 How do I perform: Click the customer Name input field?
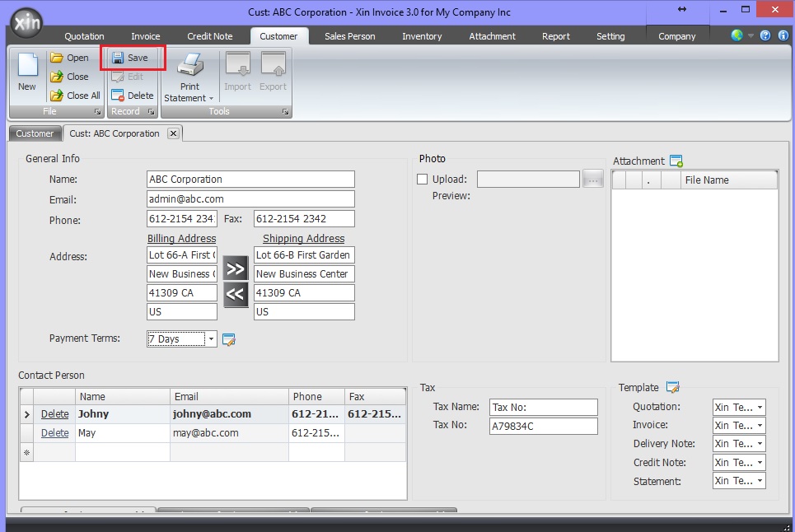point(250,180)
